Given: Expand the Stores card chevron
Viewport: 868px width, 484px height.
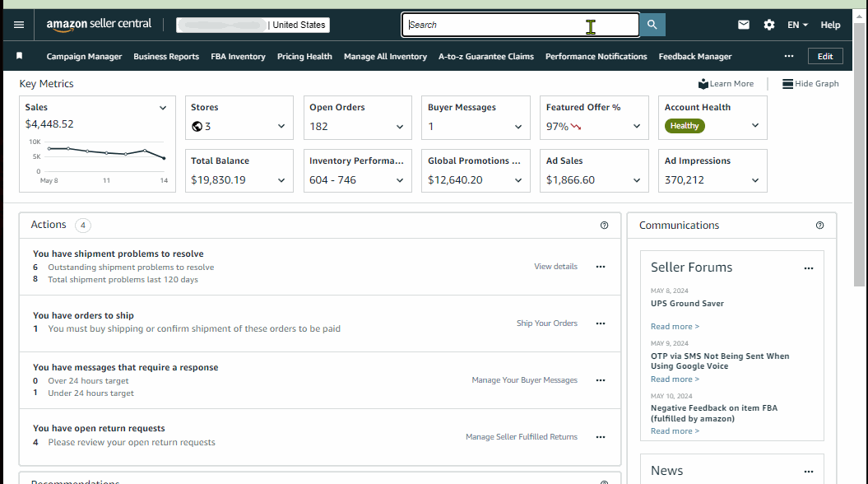Looking at the screenshot, I should tap(281, 126).
